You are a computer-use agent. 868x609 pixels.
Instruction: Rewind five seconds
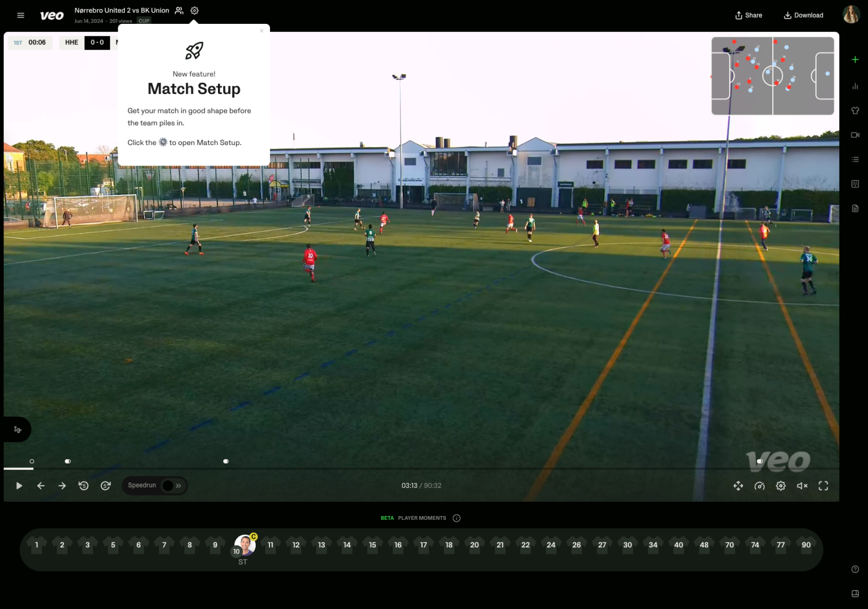pos(83,485)
